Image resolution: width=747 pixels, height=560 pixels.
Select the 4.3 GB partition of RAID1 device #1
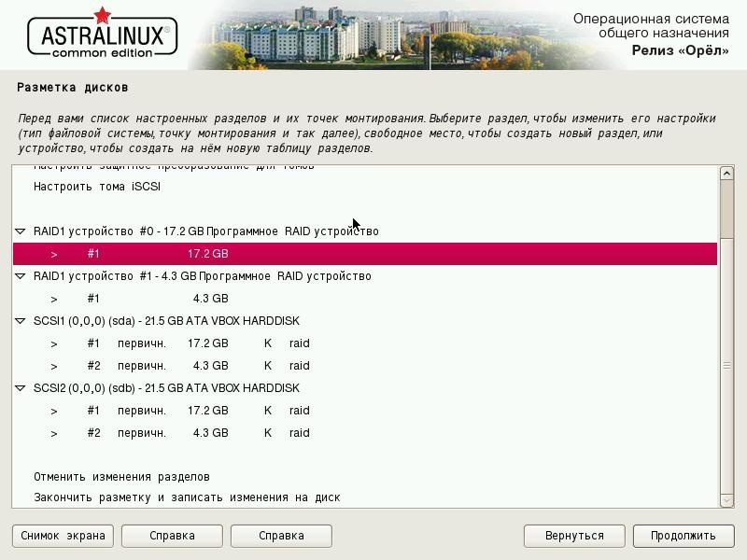[x=209, y=299]
